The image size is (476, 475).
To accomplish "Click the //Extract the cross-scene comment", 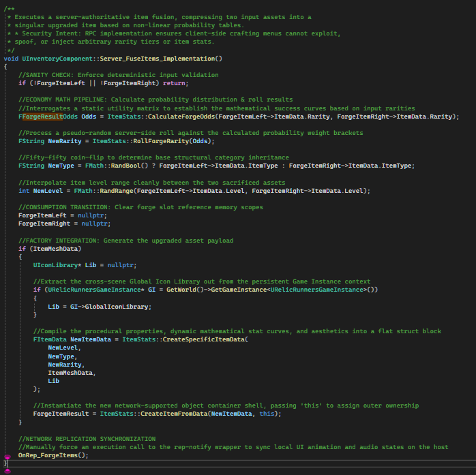I will (202, 281).
